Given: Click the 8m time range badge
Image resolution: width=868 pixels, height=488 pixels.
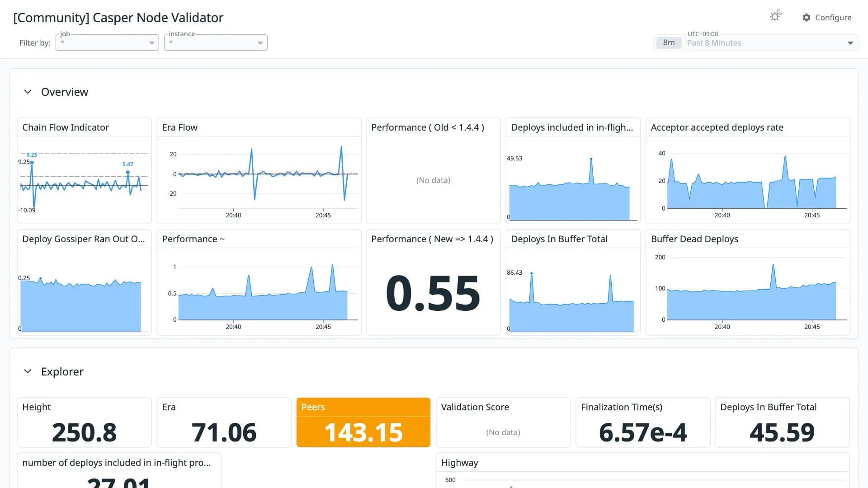Looking at the screenshot, I should (669, 43).
